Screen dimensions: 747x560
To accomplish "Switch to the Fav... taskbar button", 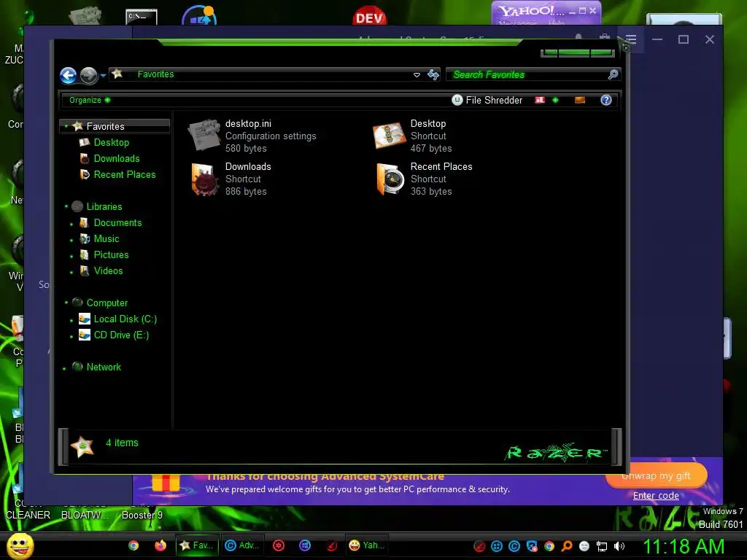I will click(197, 545).
